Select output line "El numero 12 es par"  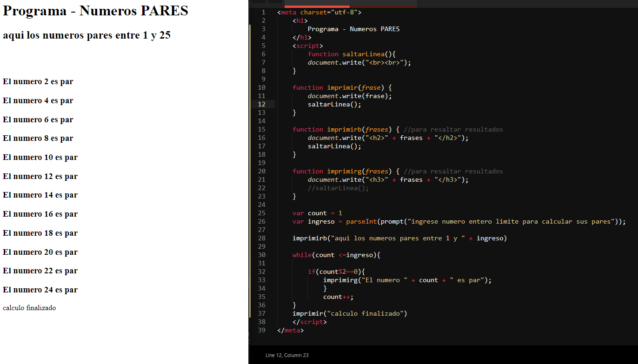point(40,177)
